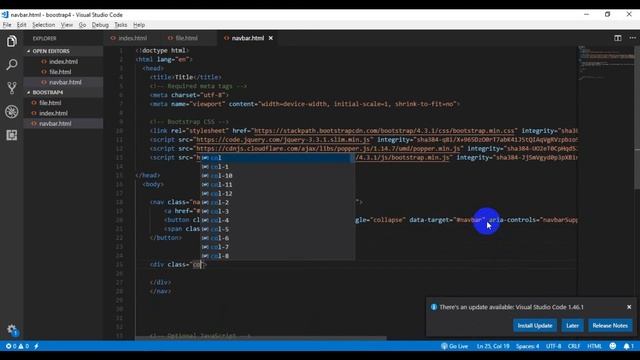The image size is (640, 360).
Task: Choose the col-6 suggestion
Action: [277, 238]
